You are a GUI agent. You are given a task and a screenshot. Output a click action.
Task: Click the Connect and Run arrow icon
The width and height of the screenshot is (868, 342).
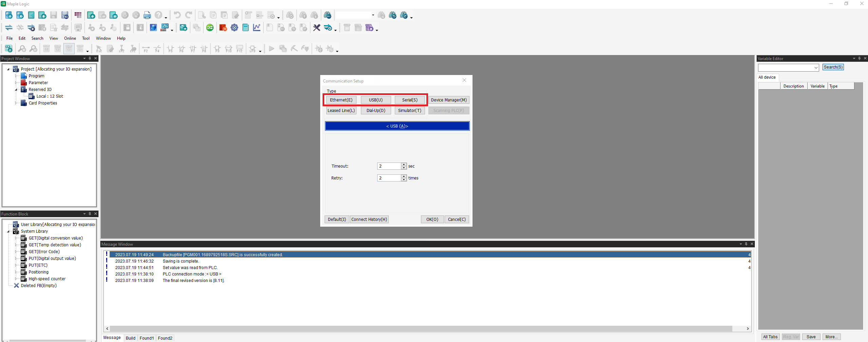coord(31,28)
